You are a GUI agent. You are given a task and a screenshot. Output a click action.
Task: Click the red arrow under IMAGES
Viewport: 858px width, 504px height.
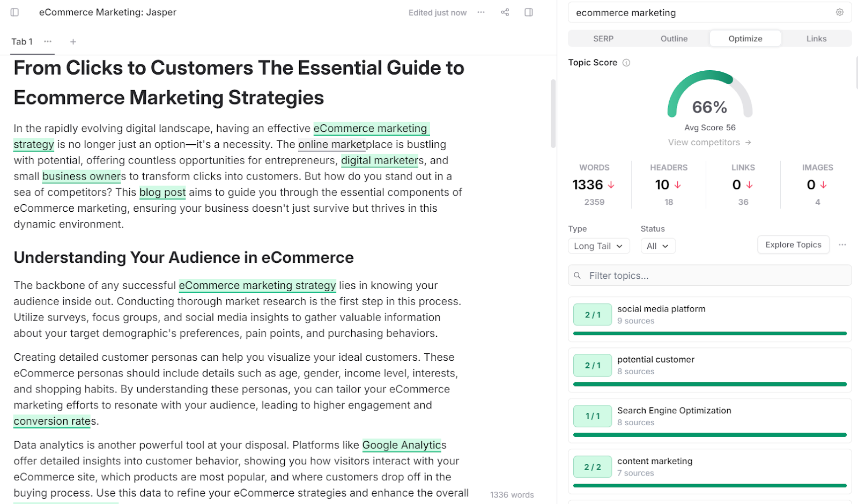click(x=823, y=185)
